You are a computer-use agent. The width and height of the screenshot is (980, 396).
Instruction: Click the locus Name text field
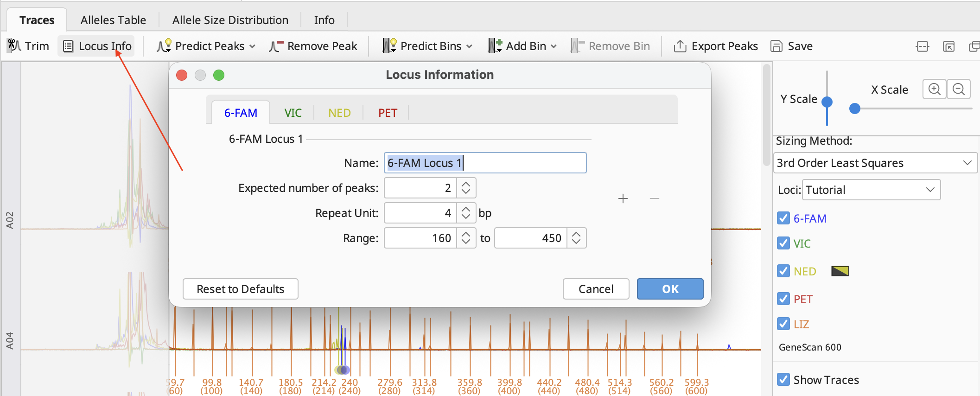(x=485, y=163)
